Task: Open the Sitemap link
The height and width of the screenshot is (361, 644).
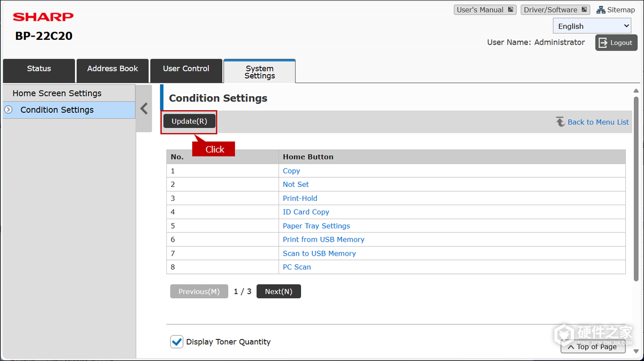Action: [x=621, y=10]
